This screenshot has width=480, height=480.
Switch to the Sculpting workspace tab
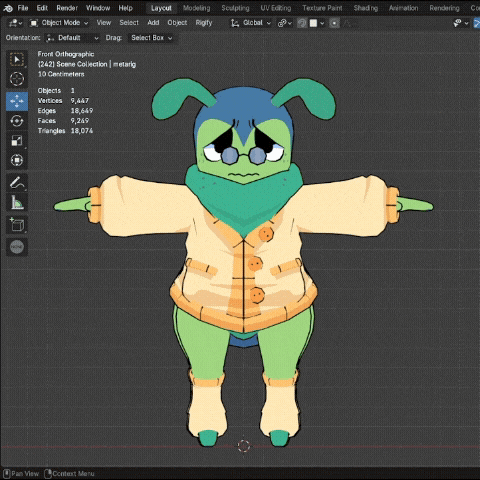pyautogui.click(x=235, y=8)
